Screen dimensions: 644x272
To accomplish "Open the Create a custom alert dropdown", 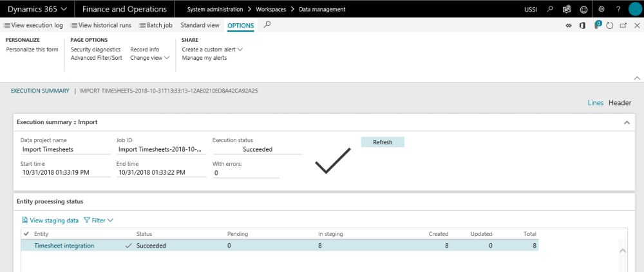I will 212,50.
